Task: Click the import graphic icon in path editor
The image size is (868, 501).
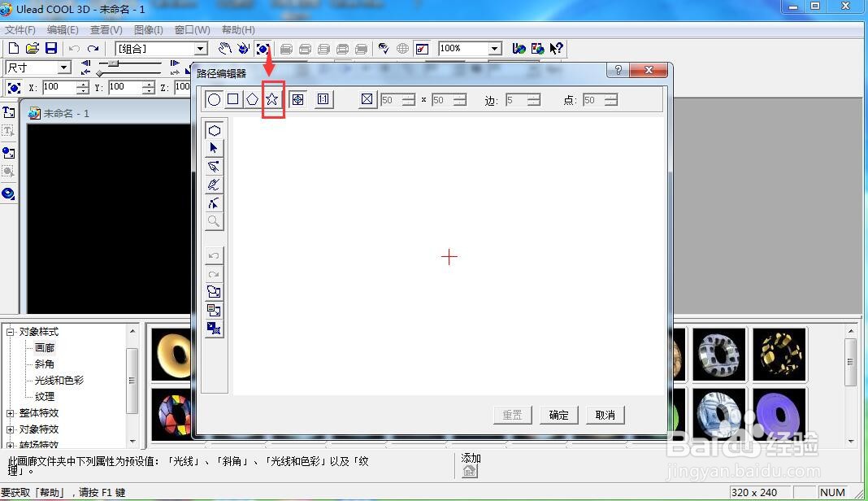Action: click(x=215, y=292)
